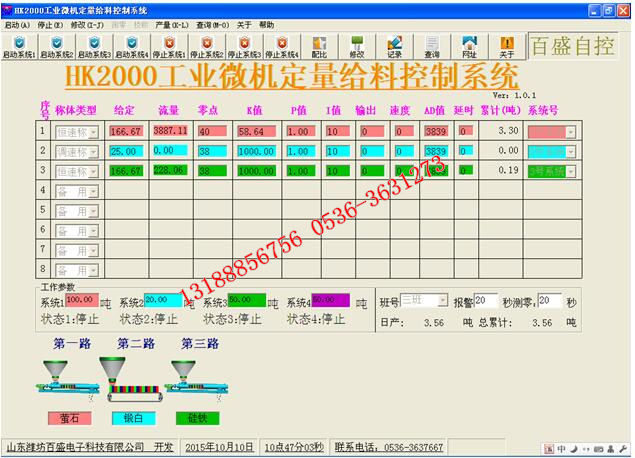The height and width of the screenshot is (458, 635).
Task: Open the 配比 ratio tool
Action: click(319, 47)
